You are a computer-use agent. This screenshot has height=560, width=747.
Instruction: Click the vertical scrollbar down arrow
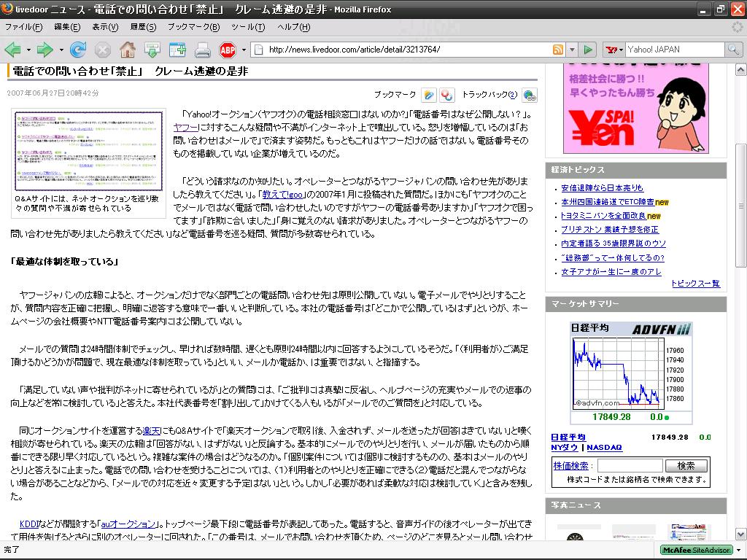(x=740, y=534)
